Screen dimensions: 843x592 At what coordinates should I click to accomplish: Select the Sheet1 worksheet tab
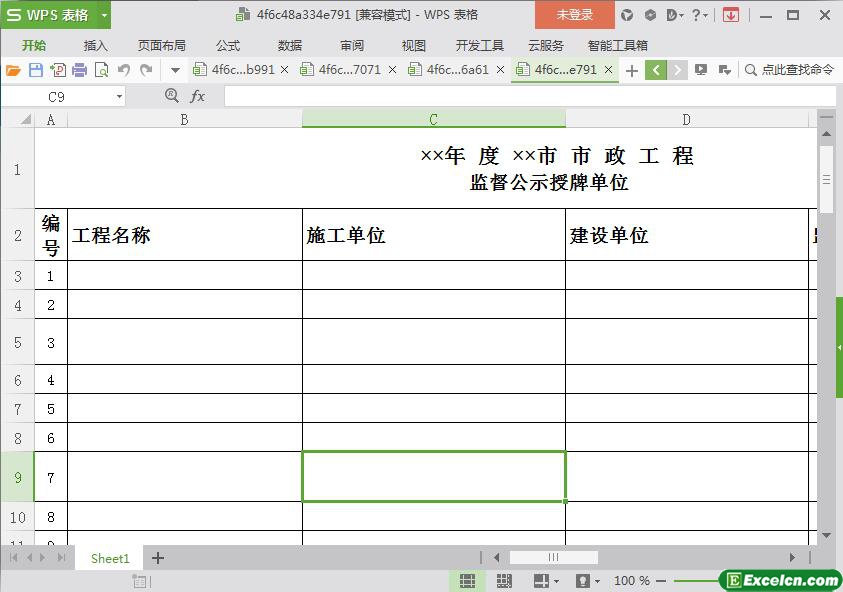click(x=110, y=558)
